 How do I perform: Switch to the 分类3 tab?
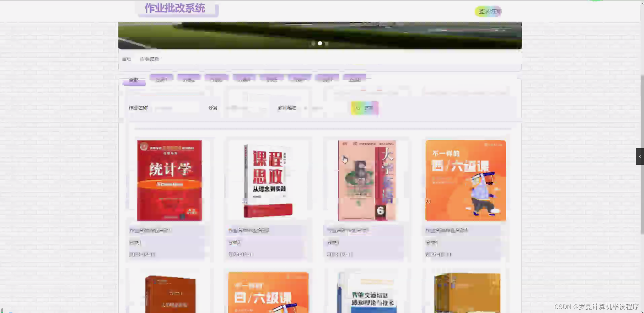pyautogui.click(x=216, y=79)
